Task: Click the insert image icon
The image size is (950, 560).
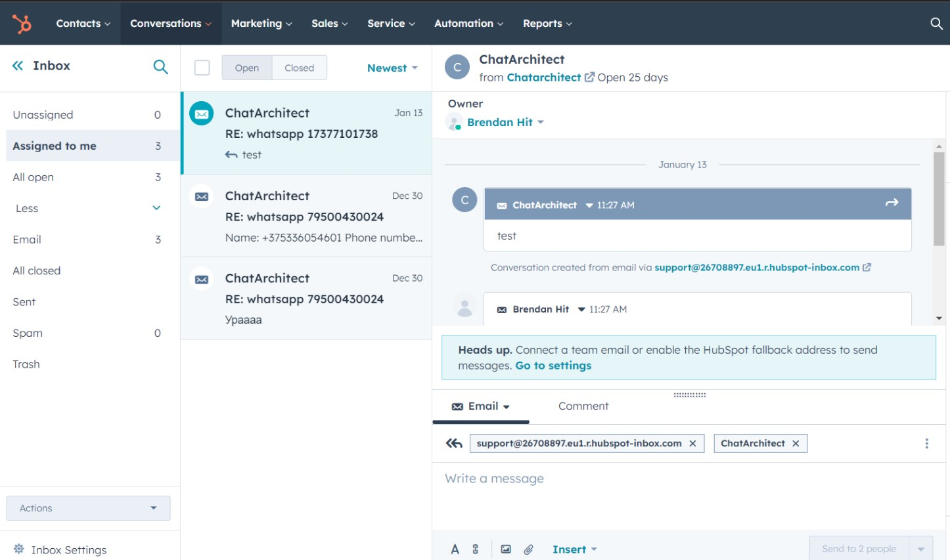Action: [506, 549]
